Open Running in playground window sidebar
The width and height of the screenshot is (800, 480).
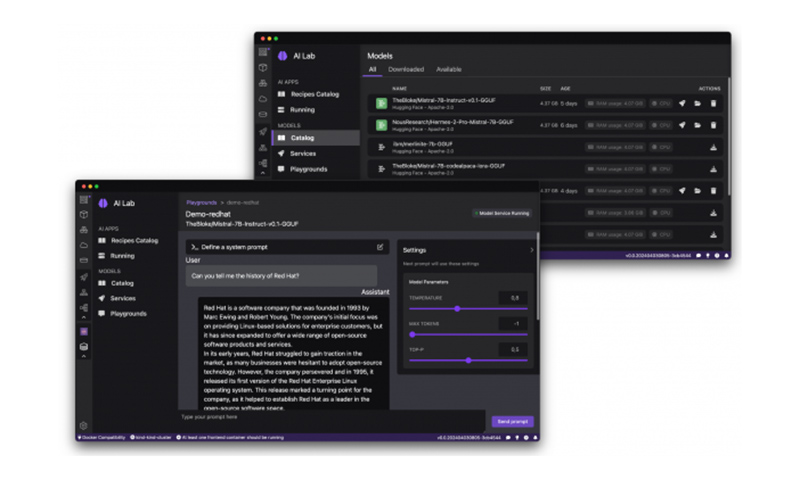click(122, 256)
